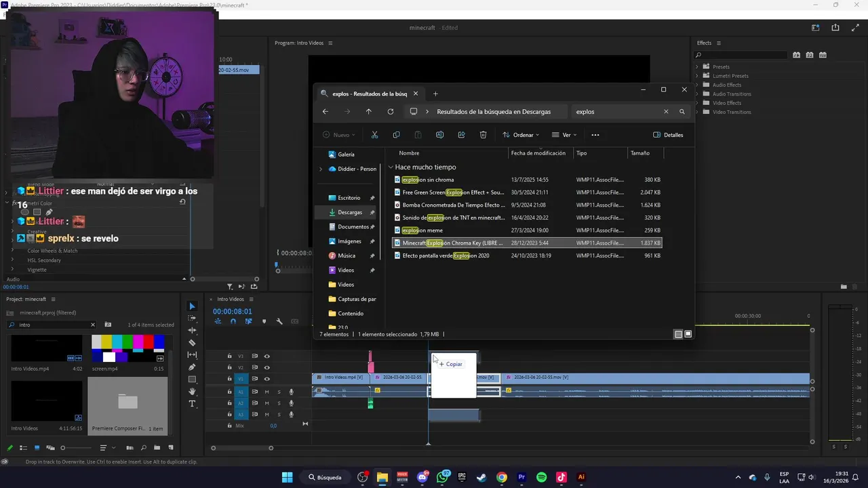Expand Audio Effects folder
868x488 pixels.
pyautogui.click(x=696, y=85)
